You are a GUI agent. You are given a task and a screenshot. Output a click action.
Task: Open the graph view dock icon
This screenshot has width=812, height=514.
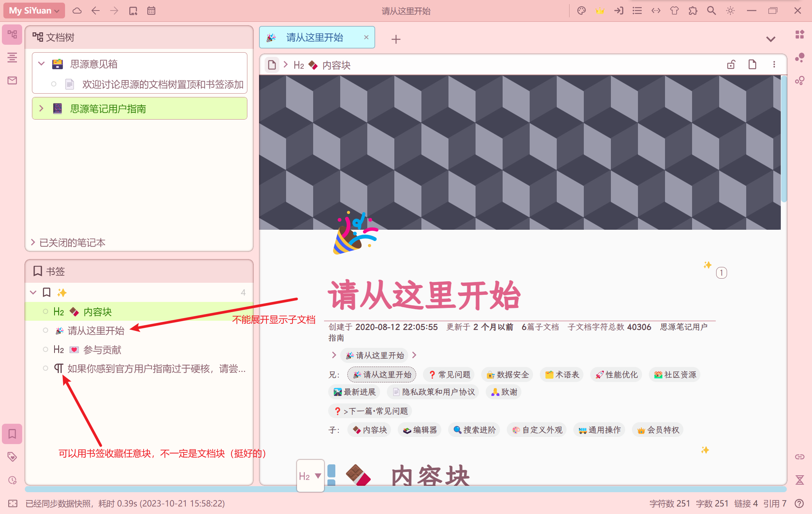[800, 58]
